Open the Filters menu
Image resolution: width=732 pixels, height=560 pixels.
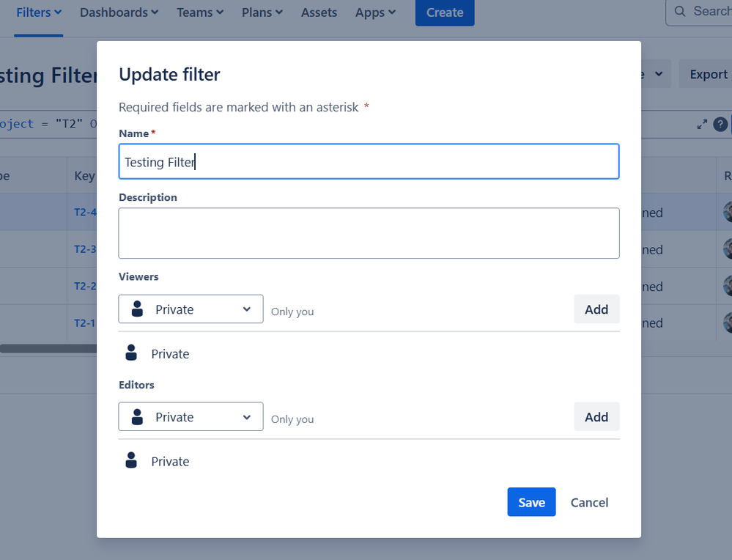pyautogui.click(x=39, y=12)
